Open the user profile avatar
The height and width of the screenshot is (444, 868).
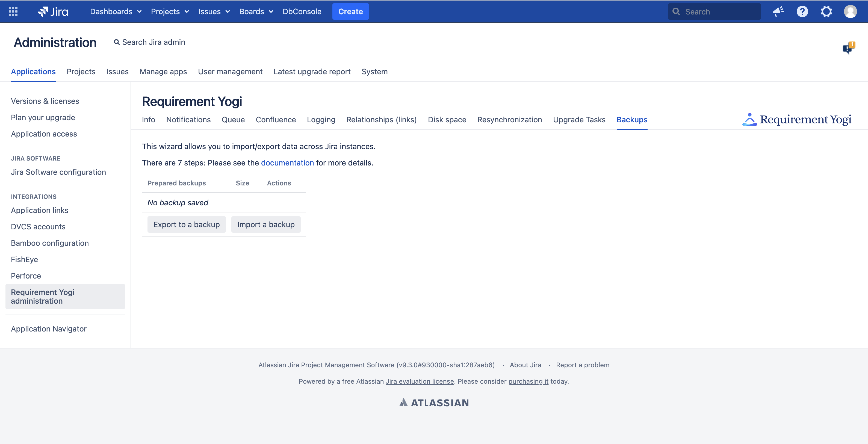point(850,11)
